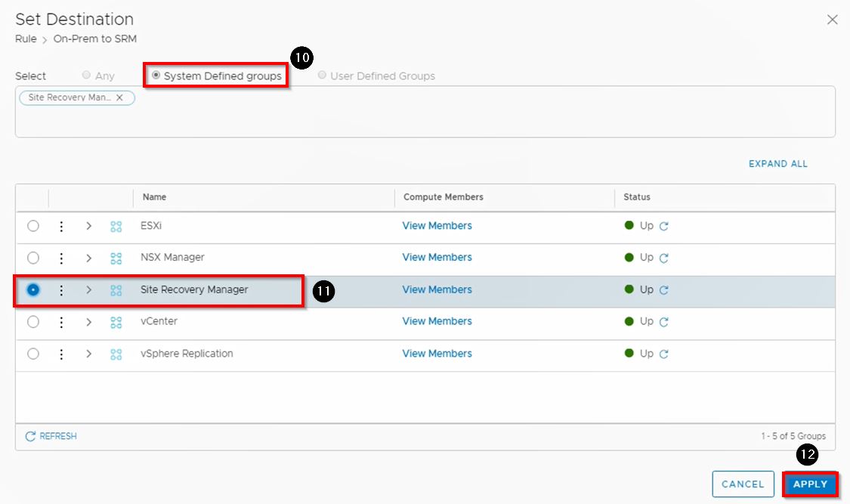Click refresh status icon for vCenter row
Image resolution: width=850 pixels, height=504 pixels.
pyautogui.click(x=663, y=322)
